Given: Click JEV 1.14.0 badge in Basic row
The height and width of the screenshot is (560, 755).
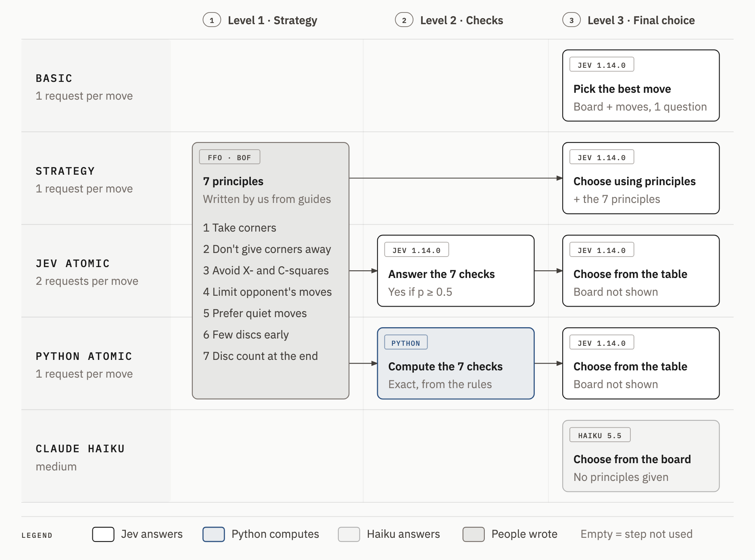Looking at the screenshot, I should click(601, 65).
